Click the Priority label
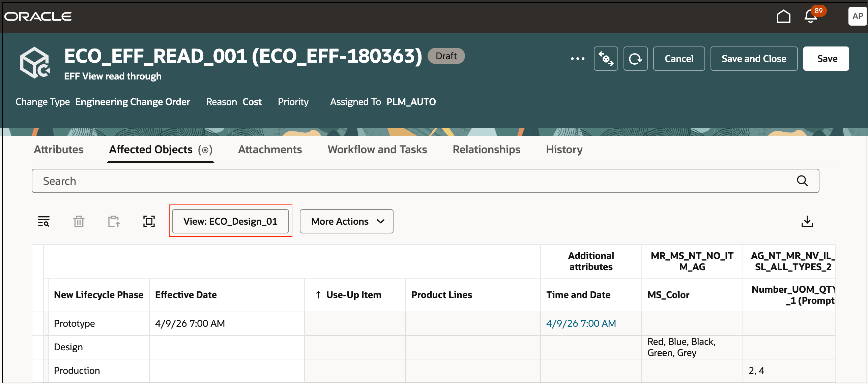This screenshot has width=868, height=384. point(293,102)
